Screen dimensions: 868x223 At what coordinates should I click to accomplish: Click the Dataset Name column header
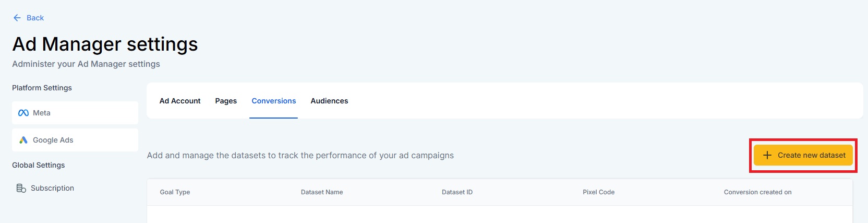tap(322, 192)
